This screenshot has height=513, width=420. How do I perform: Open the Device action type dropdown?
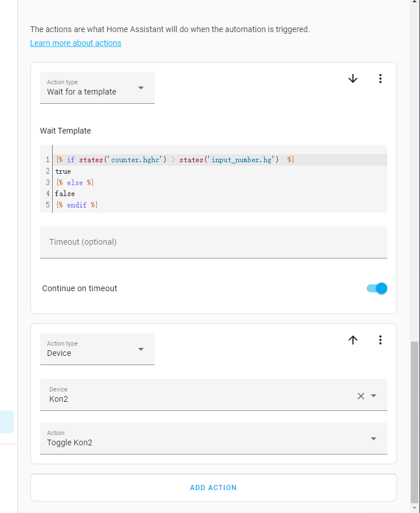pyautogui.click(x=140, y=349)
